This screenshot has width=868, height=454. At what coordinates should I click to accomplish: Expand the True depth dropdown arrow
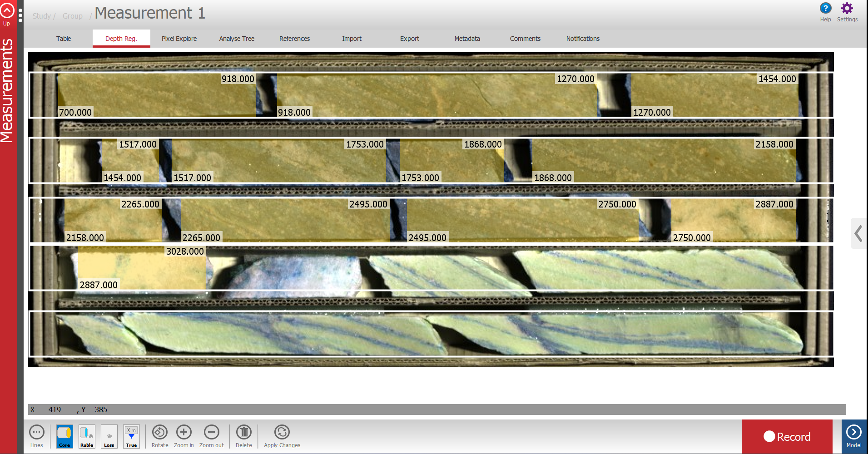coord(131,436)
